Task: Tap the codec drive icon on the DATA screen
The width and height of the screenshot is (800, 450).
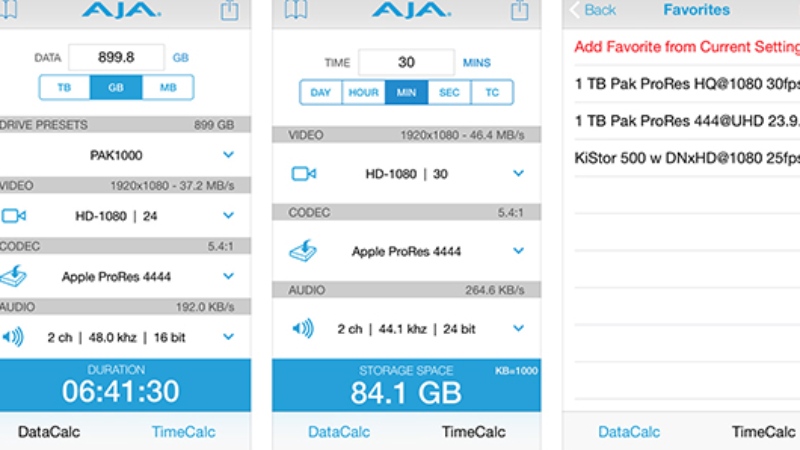Action: (13, 276)
